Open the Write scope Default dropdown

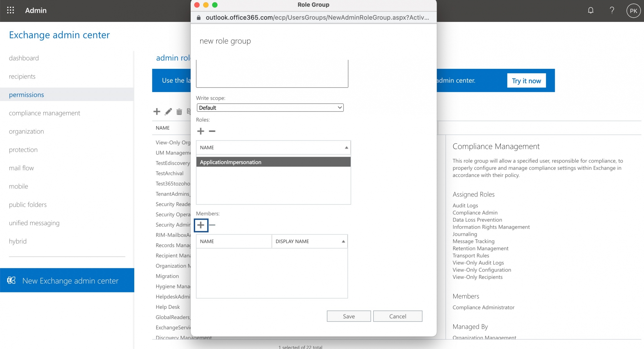click(x=270, y=108)
